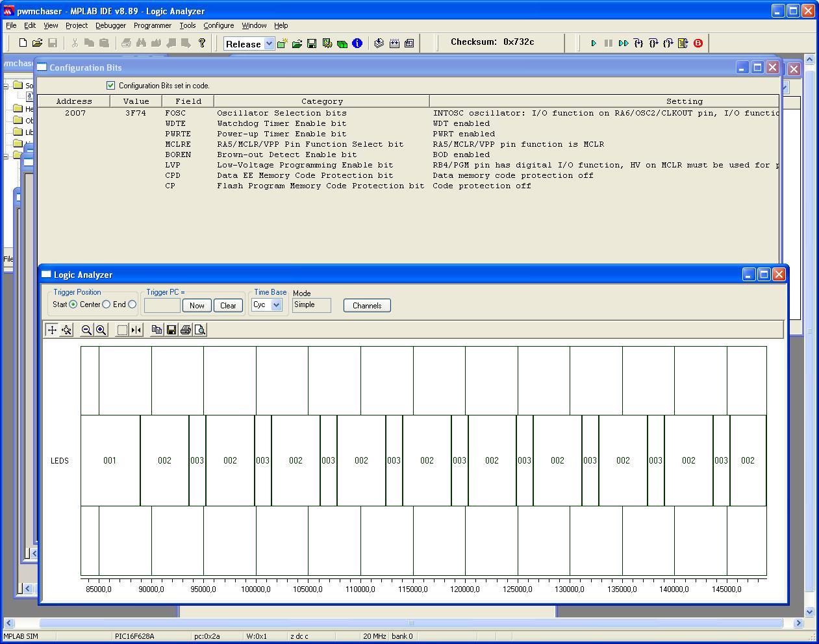Uncheck Configuration Bits set in code
Viewport: 819px width, 644px height.
(110, 86)
